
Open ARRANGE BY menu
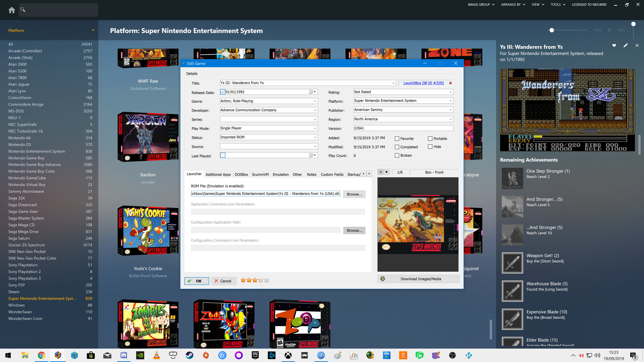pos(513,5)
